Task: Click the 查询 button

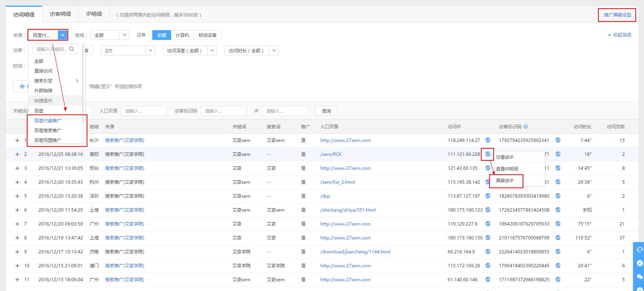Action: 326,111
